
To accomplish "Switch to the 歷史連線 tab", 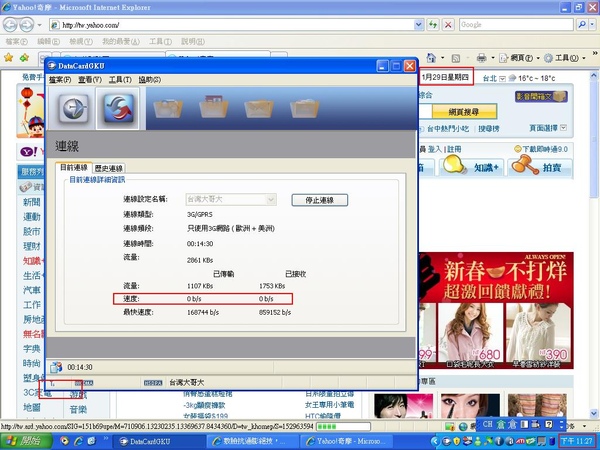I will coord(109,168).
